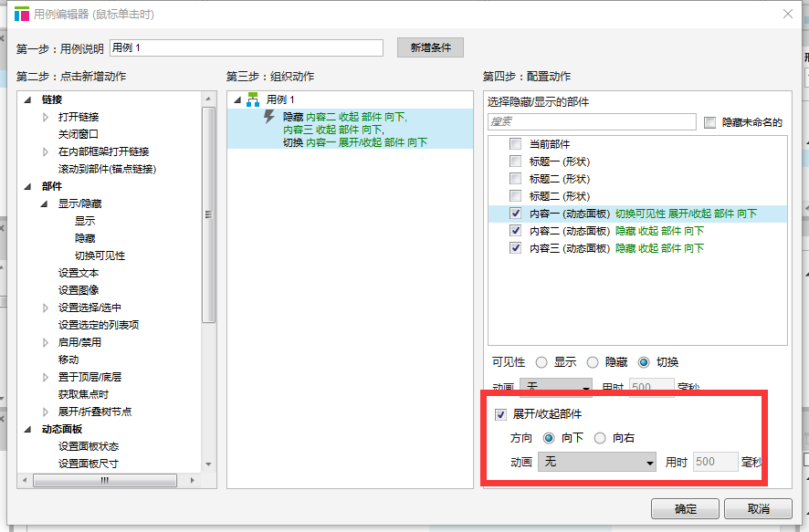The image size is (809, 532).
Task: Collapse the 显示/隐藏 node
Action: pyautogui.click(x=45, y=203)
